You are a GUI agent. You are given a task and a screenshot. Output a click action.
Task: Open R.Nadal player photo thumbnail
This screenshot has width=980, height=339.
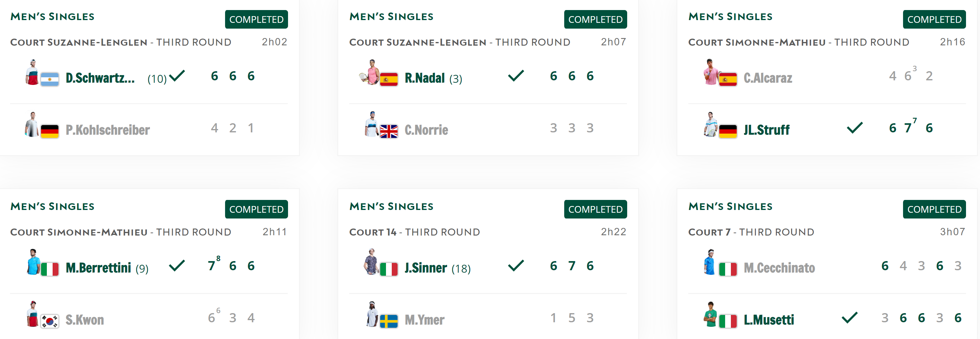click(x=370, y=72)
